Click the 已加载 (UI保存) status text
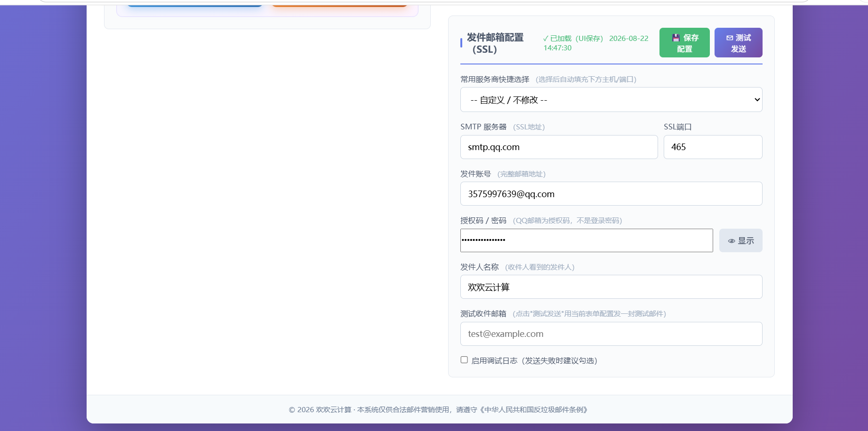This screenshot has width=868, height=431. click(595, 43)
